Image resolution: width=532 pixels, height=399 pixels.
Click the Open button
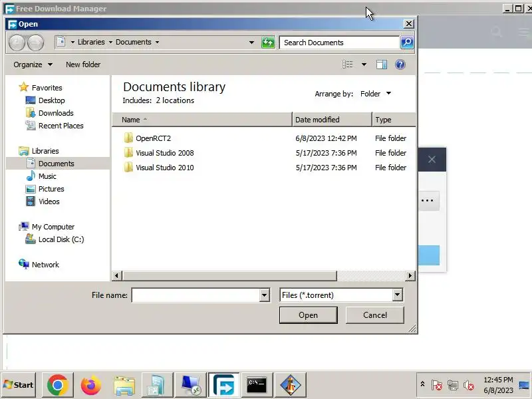(308, 315)
